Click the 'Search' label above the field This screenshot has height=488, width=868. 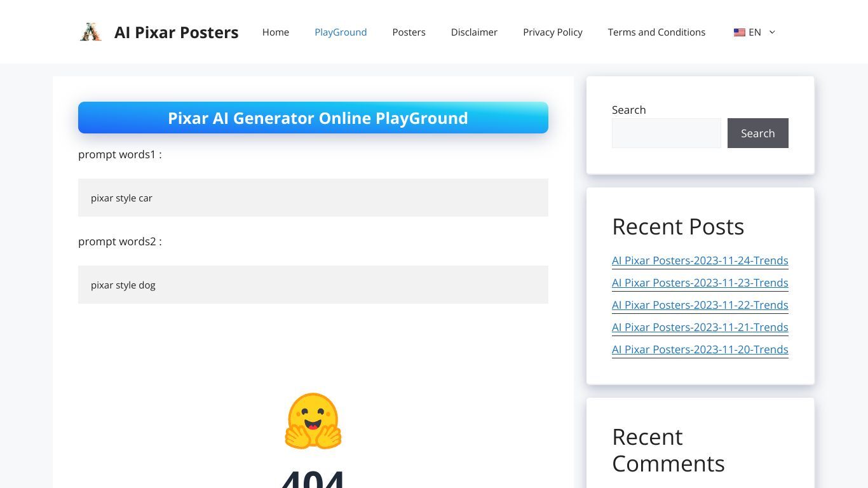pos(629,110)
